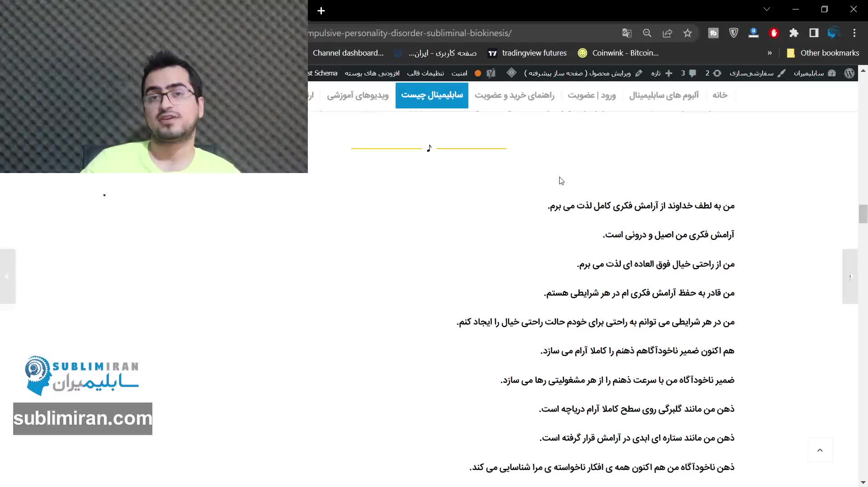Click the line 'من از راحتی خیال فوق العاده ای لذت می برم.'
Viewport: 868px width, 487px height.
pyautogui.click(x=656, y=264)
